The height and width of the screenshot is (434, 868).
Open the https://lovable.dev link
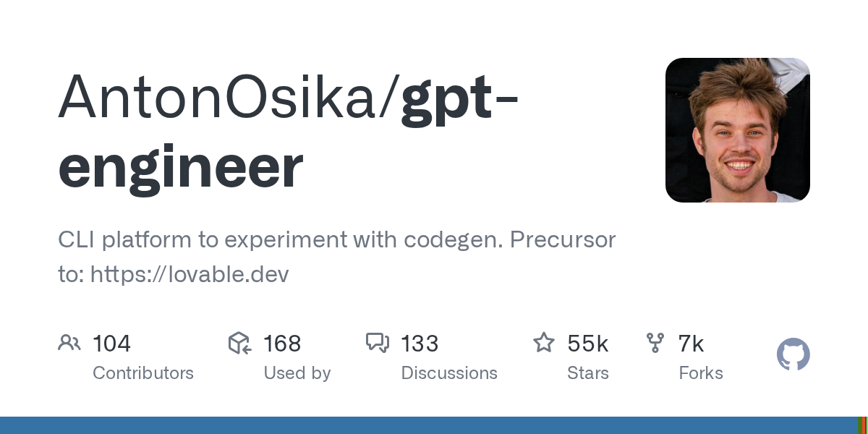[190, 275]
